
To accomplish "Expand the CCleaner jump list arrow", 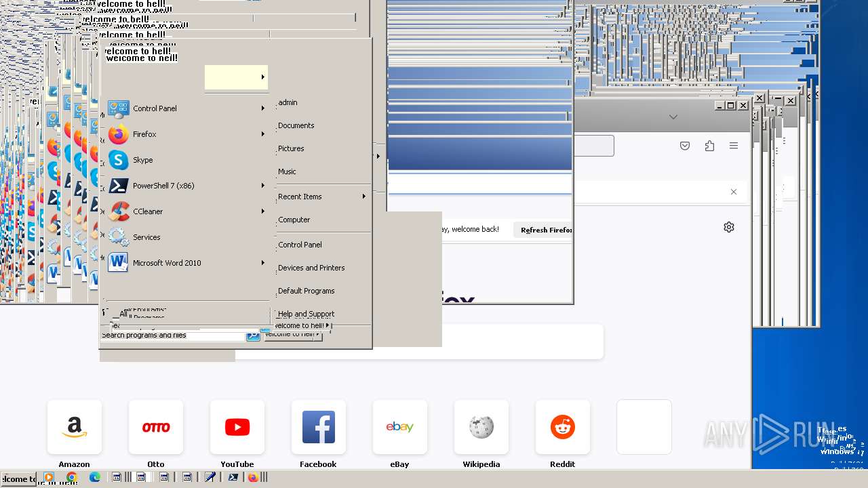I will [263, 211].
